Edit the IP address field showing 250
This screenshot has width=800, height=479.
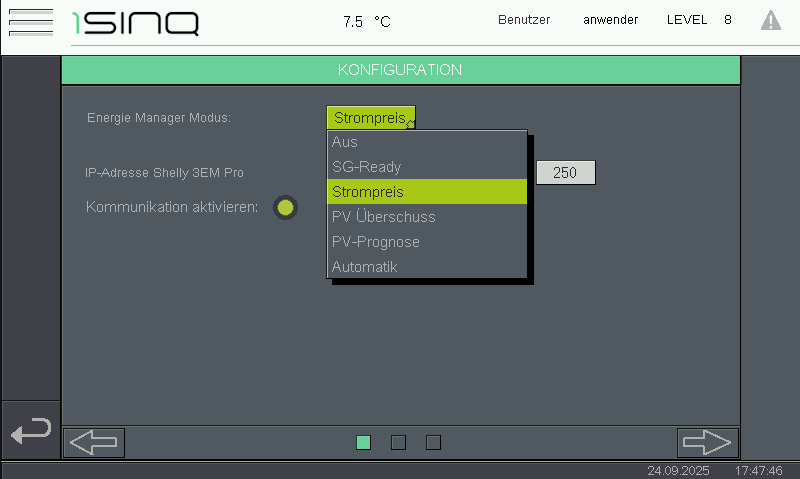(x=565, y=172)
